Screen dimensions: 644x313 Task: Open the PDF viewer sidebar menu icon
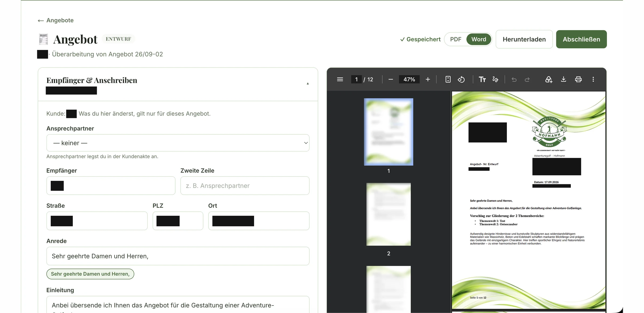pyautogui.click(x=340, y=79)
